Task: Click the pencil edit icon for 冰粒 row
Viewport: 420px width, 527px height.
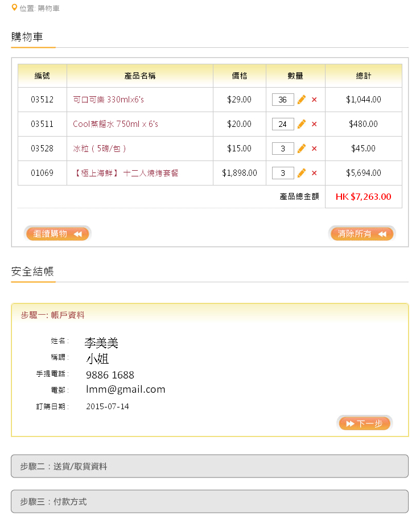Action: (x=302, y=149)
